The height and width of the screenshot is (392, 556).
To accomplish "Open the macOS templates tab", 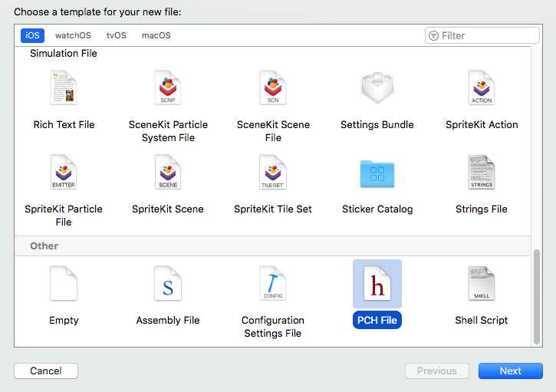I will click(x=156, y=35).
